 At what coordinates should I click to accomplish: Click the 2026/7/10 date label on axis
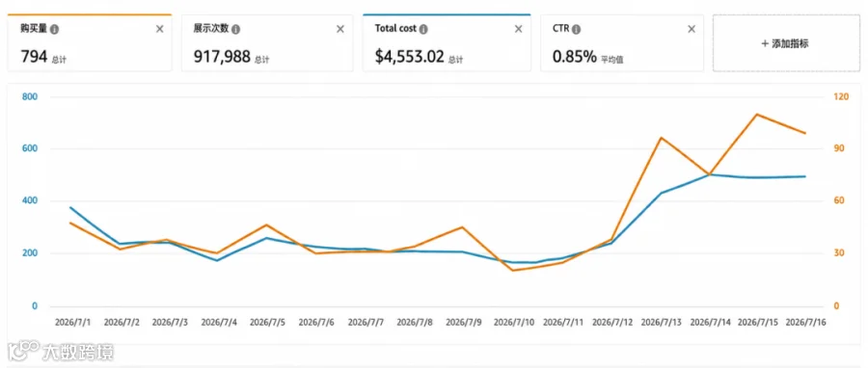click(x=514, y=322)
